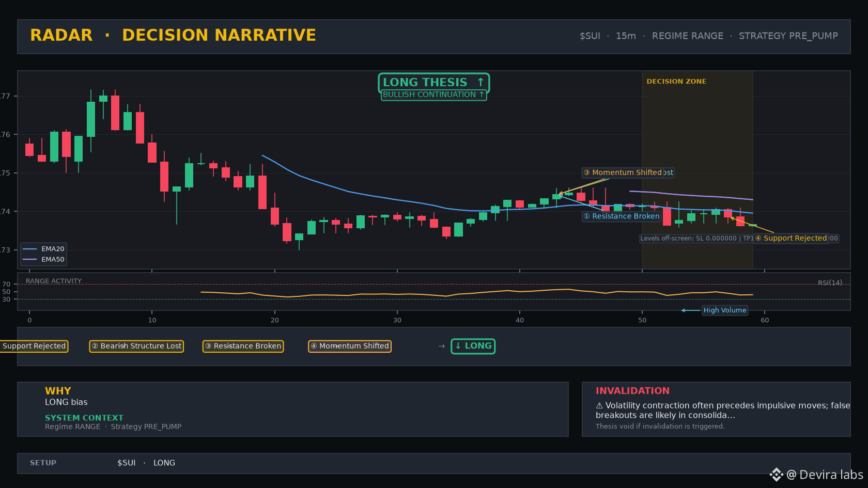This screenshot has height=488, width=868.
Task: Click the warning triangle icon under INVALIDATION
Action: pyautogui.click(x=599, y=406)
